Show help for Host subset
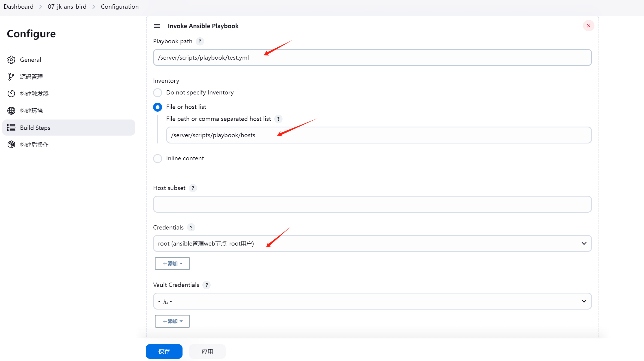The image size is (644, 361). (x=193, y=188)
